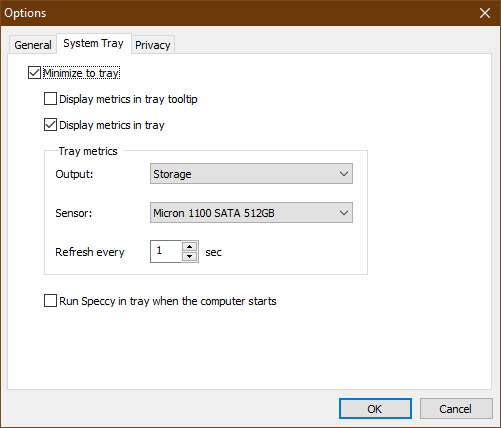Confirm settings with OK button

coord(375,409)
